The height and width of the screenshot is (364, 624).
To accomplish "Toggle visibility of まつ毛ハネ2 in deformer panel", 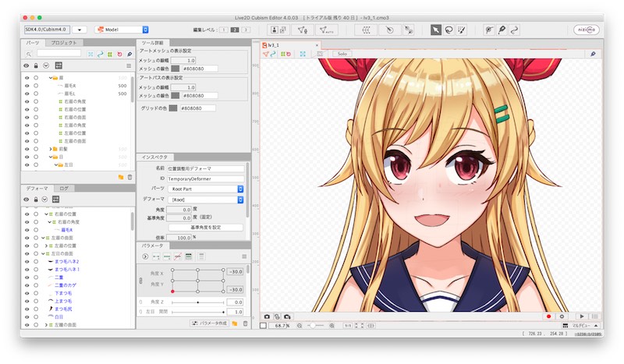I will [x=27, y=261].
